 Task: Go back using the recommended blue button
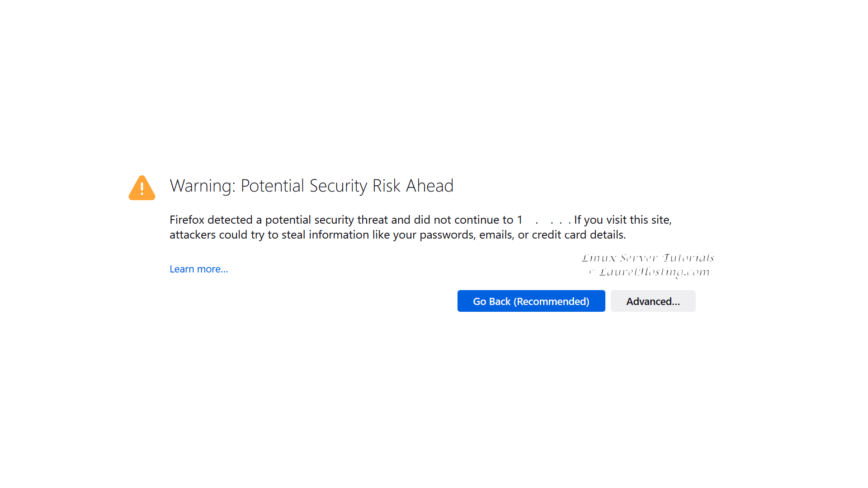coord(531,301)
